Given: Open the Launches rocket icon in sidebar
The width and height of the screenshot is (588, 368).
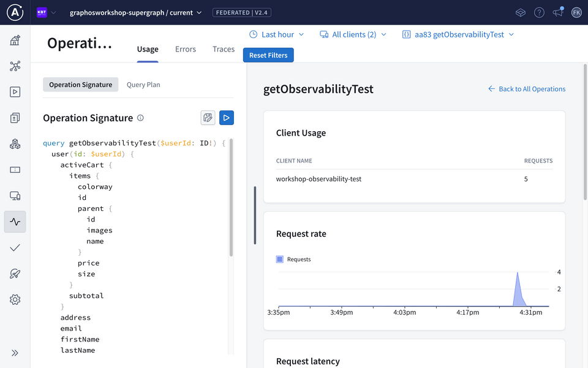Looking at the screenshot, I should pos(15,274).
